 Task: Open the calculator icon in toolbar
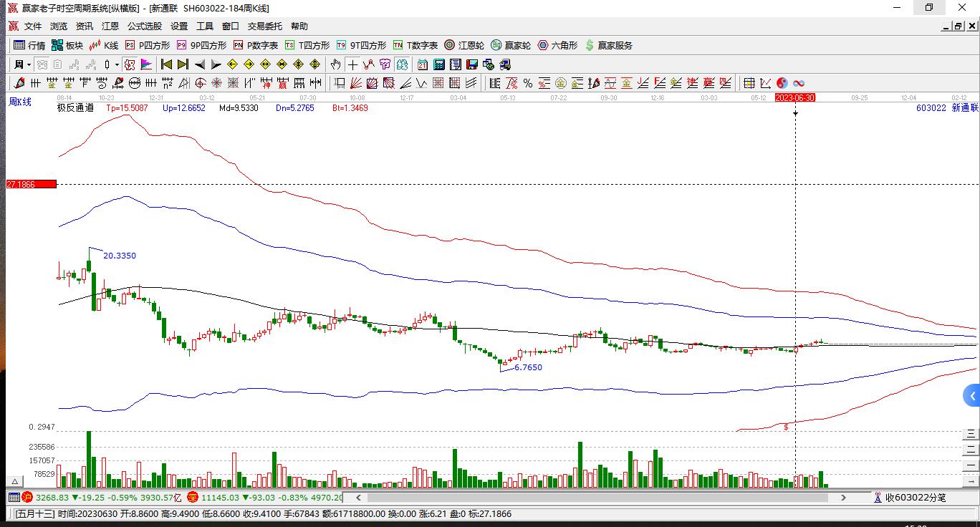pyautogui.click(x=439, y=64)
